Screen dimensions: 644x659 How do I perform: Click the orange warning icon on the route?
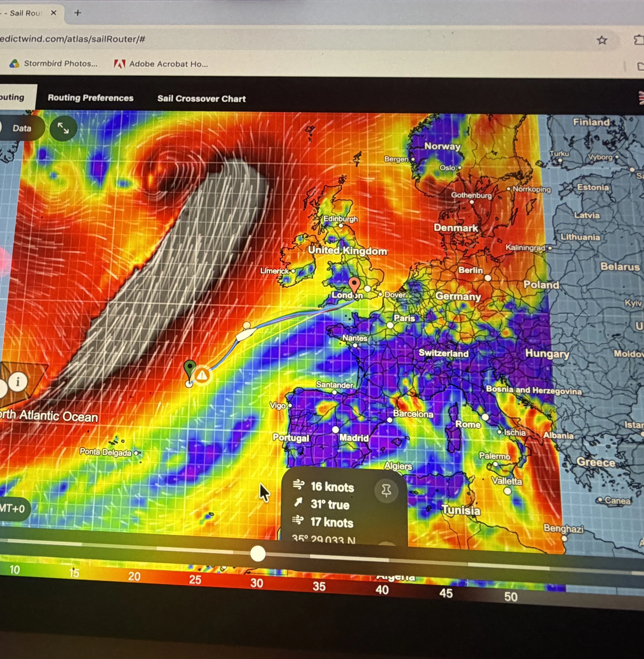point(202,375)
